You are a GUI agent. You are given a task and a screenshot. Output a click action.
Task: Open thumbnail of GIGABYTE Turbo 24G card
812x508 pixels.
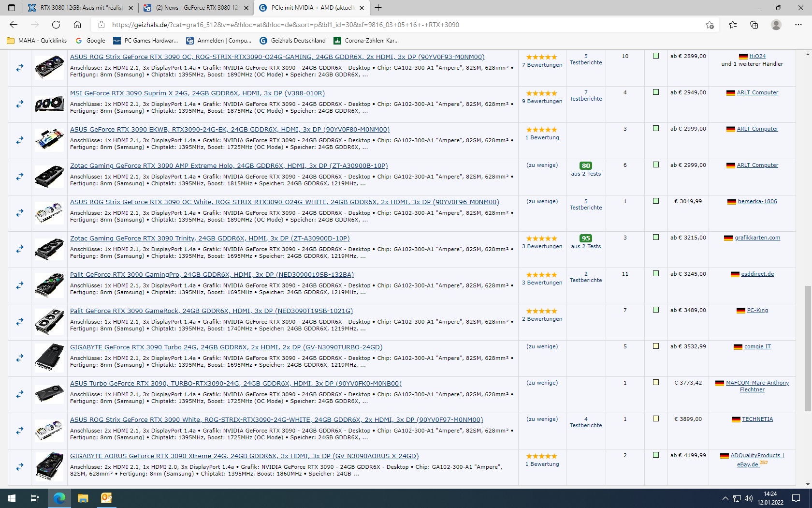49,358
